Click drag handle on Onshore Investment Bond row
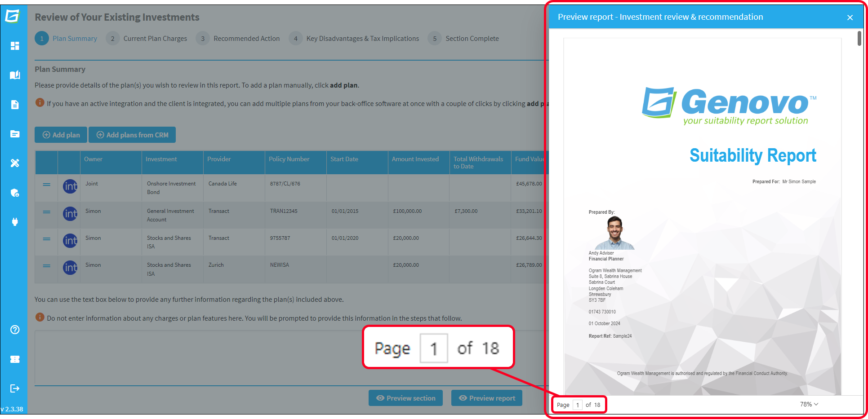The width and height of the screenshot is (868, 419). coord(47,185)
